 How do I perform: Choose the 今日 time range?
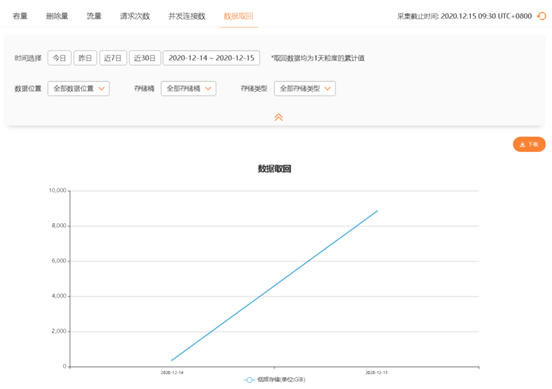click(x=59, y=58)
